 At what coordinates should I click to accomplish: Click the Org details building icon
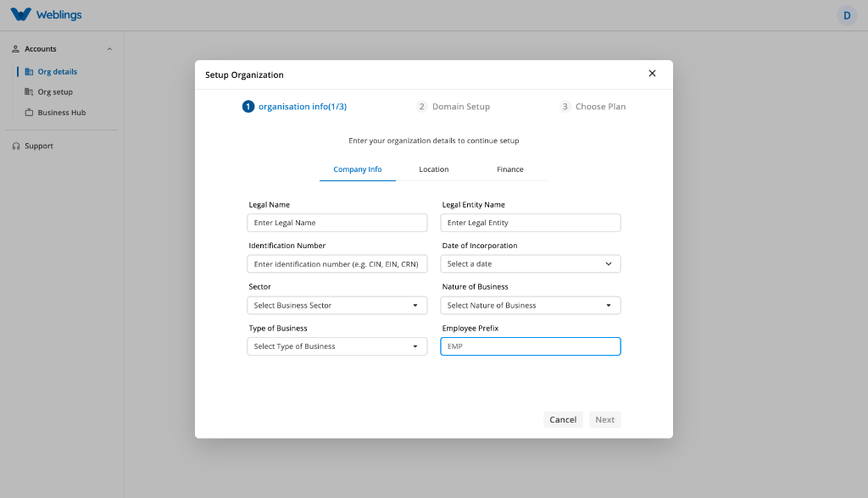[x=29, y=72]
